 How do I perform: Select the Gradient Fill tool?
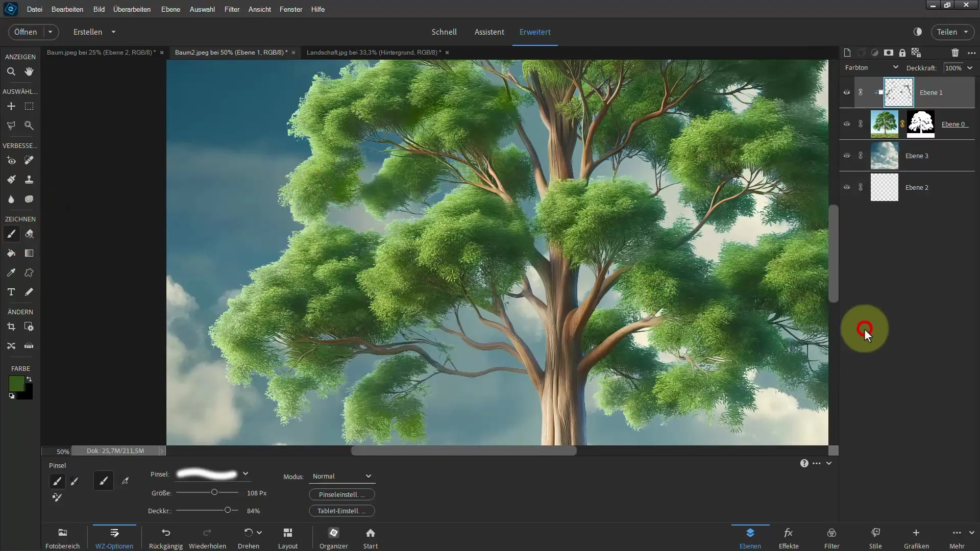[x=29, y=253]
